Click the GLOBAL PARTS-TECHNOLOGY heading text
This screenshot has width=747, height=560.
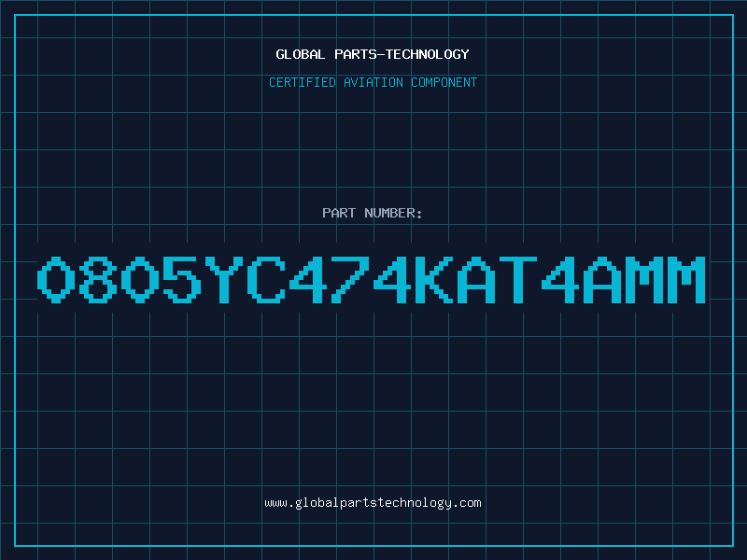tap(373, 54)
